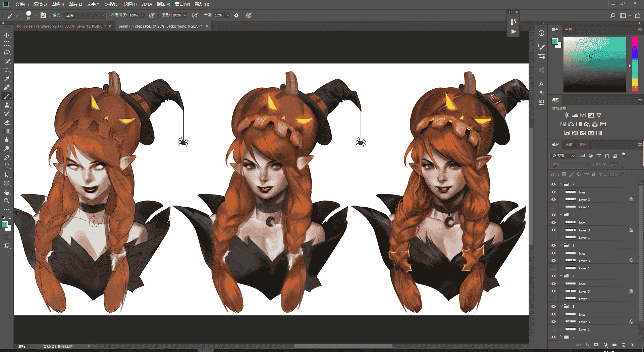Collapse the group 7 folder

point(561,184)
